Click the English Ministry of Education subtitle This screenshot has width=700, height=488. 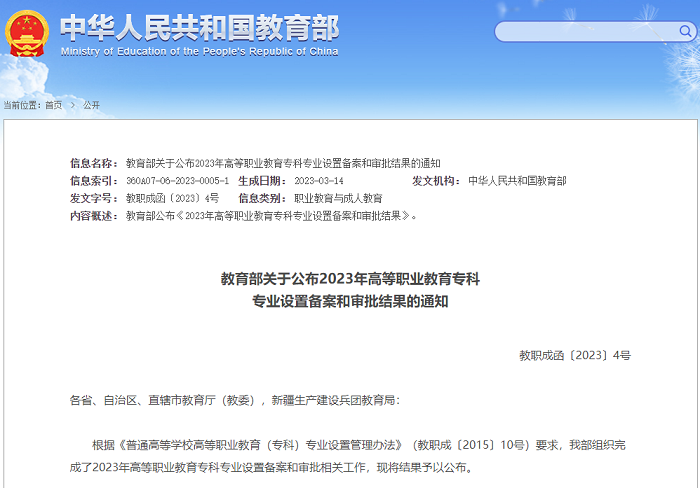tap(199, 51)
